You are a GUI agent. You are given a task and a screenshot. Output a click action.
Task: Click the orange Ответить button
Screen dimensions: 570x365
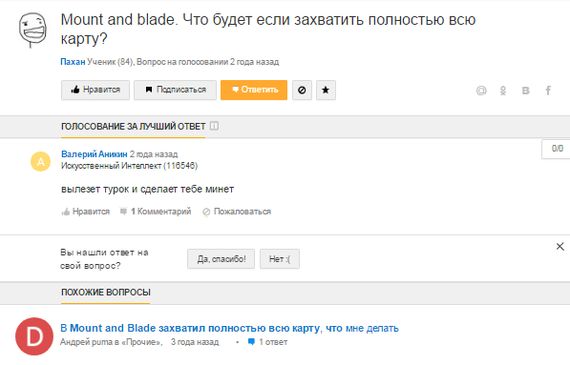pos(254,90)
